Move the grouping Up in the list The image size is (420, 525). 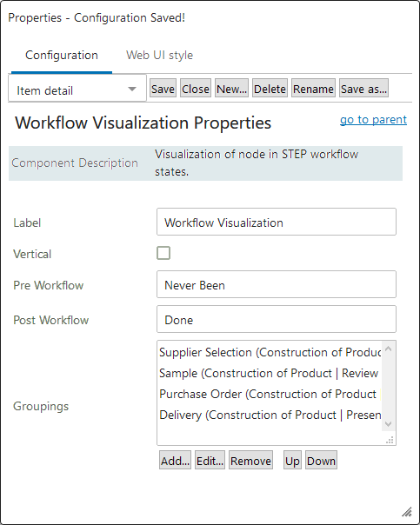[x=292, y=461]
